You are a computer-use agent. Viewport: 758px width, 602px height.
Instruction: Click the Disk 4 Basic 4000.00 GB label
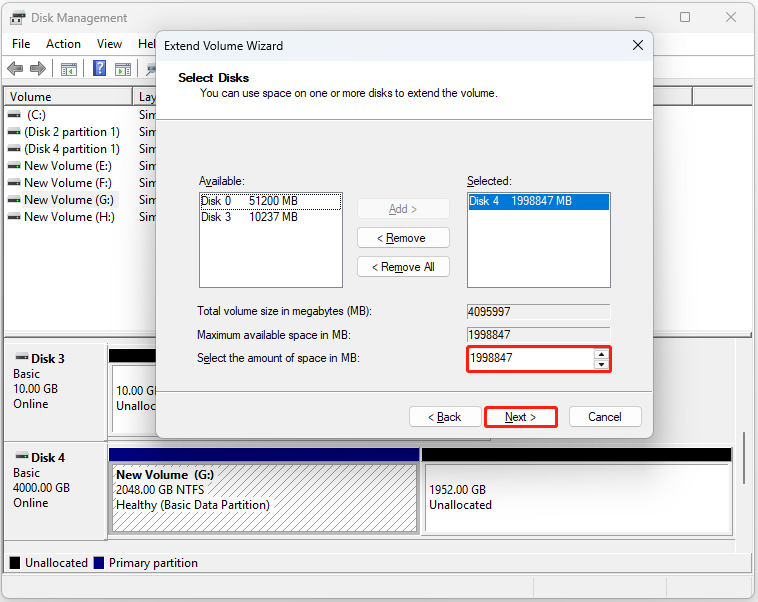[x=55, y=491]
